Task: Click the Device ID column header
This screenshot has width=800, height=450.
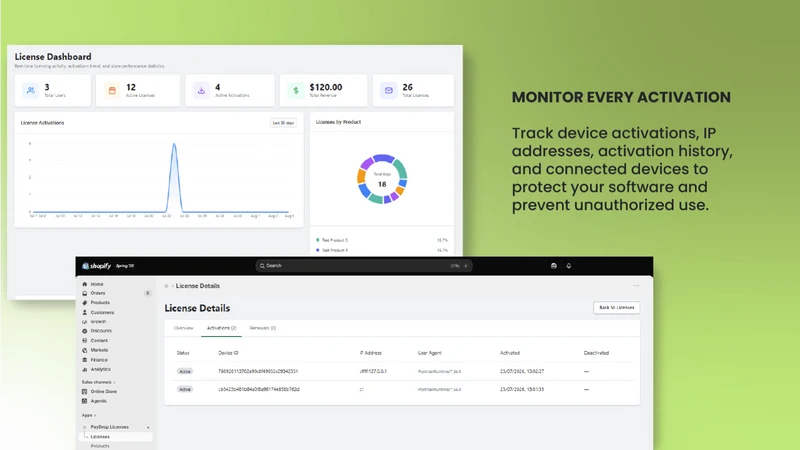Action: pyautogui.click(x=228, y=353)
